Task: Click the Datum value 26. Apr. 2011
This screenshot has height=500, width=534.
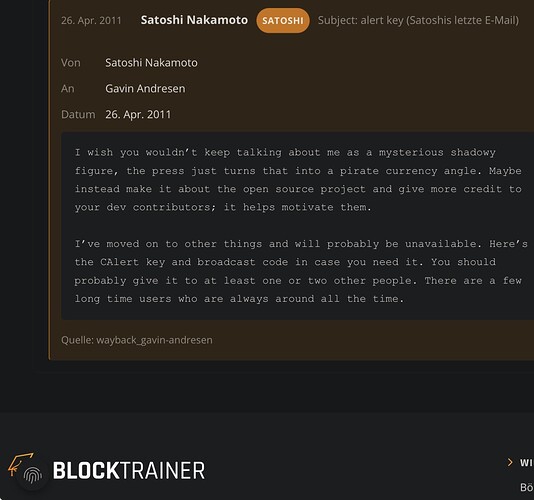Action: click(138, 114)
